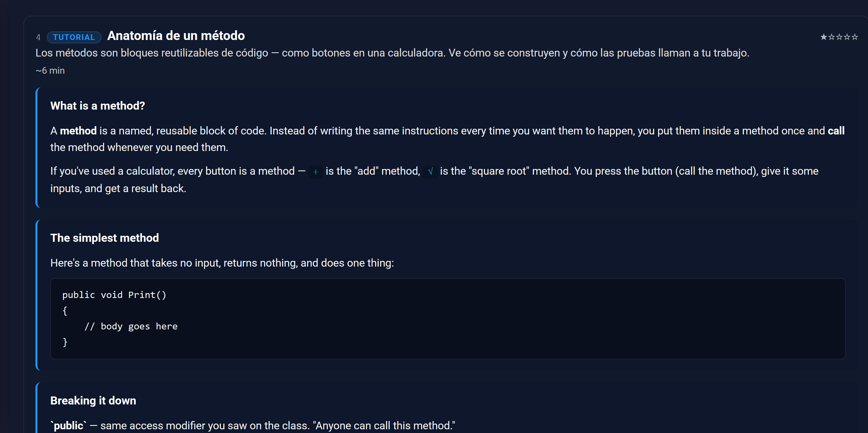Click the 'Breaking it down' heading
The height and width of the screenshot is (433, 868).
(x=93, y=401)
